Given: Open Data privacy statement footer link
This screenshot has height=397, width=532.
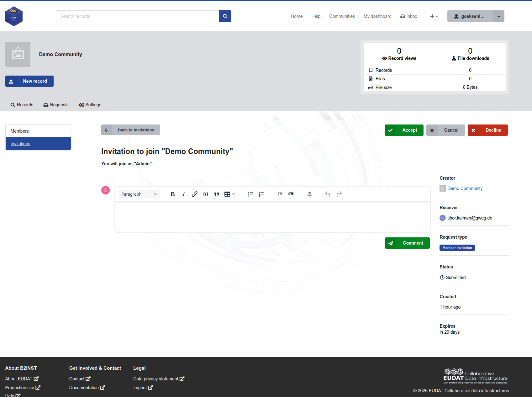Looking at the screenshot, I should tap(159, 379).
